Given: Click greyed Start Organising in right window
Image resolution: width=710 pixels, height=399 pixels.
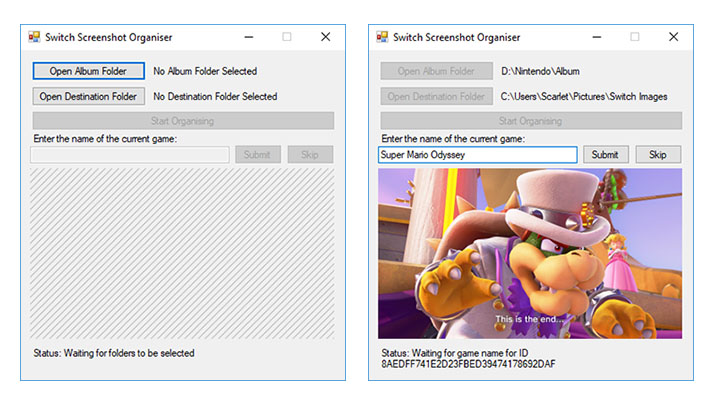Looking at the screenshot, I should tap(531, 121).
